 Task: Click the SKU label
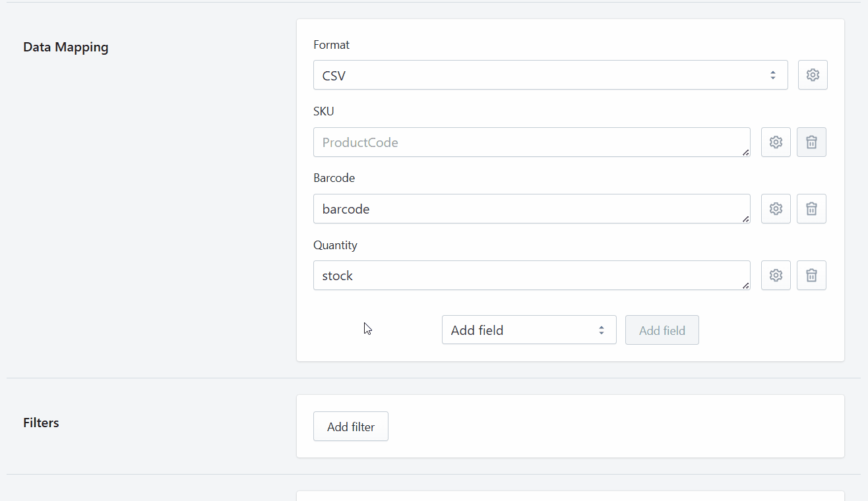coord(324,111)
